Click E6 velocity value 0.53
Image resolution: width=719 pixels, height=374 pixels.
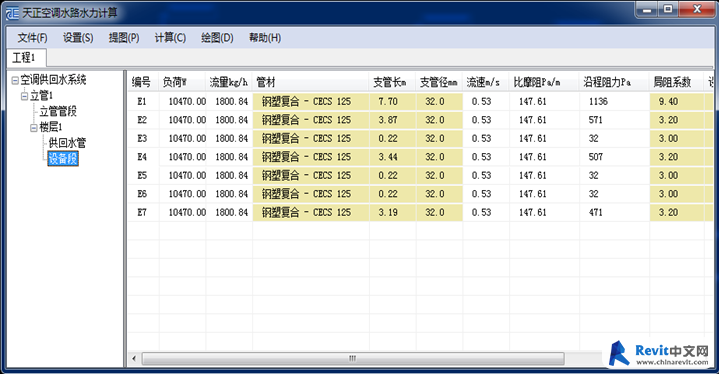tap(486, 194)
